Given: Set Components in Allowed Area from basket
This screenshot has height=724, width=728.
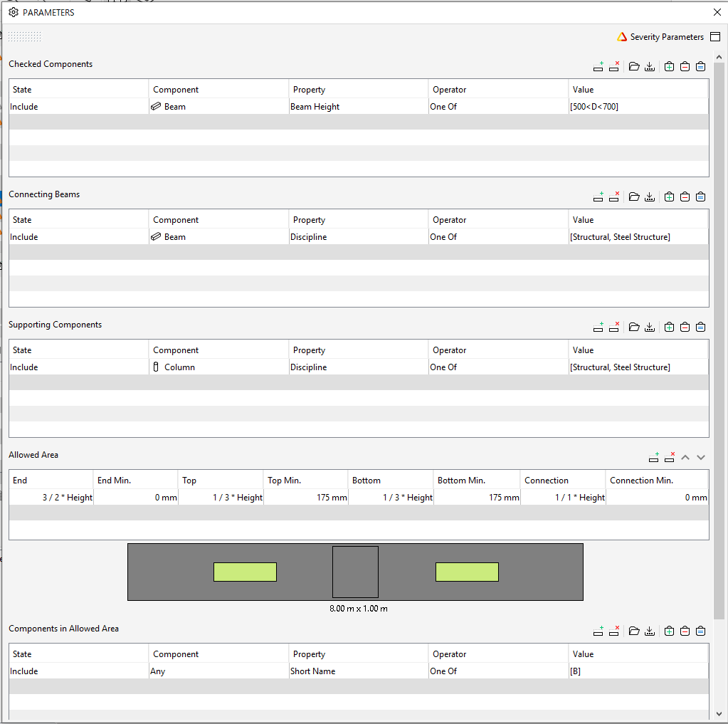Looking at the screenshot, I should (x=701, y=631).
